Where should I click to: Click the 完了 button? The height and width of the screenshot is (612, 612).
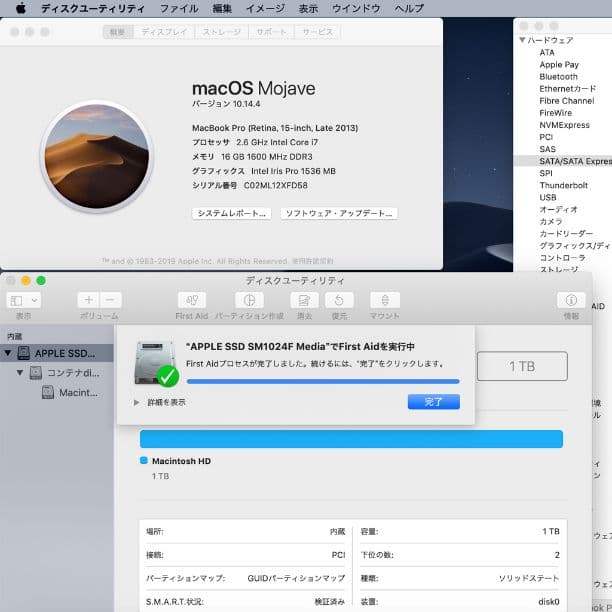(x=434, y=402)
